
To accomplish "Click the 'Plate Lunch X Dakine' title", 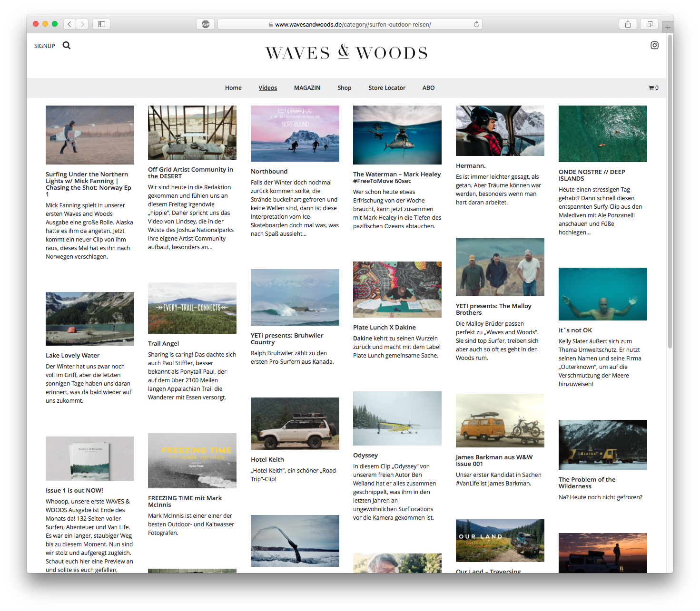I will pos(385,327).
